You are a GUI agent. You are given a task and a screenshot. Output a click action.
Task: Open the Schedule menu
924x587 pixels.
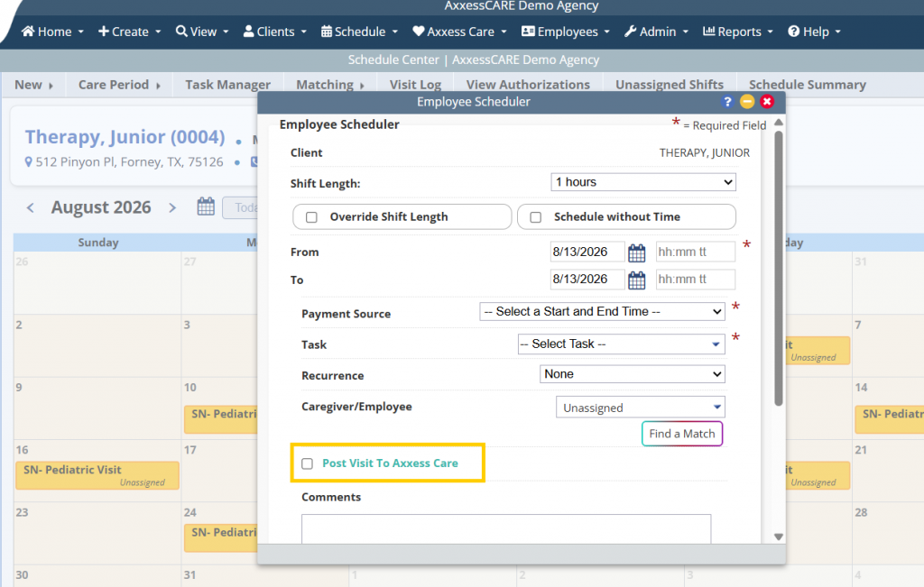359,32
